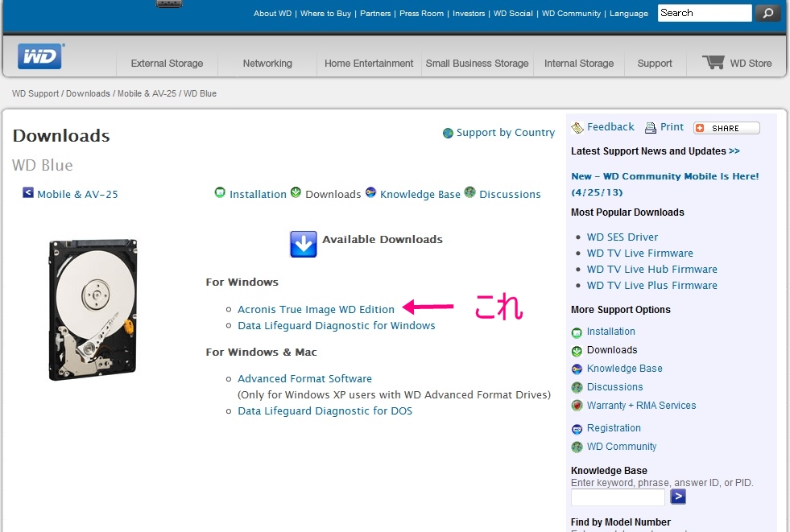
Task: Open the Home Entertainment menu
Action: click(369, 64)
